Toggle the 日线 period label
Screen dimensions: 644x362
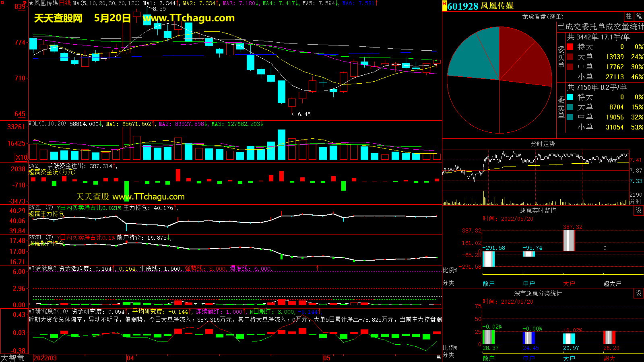(x=65, y=3)
